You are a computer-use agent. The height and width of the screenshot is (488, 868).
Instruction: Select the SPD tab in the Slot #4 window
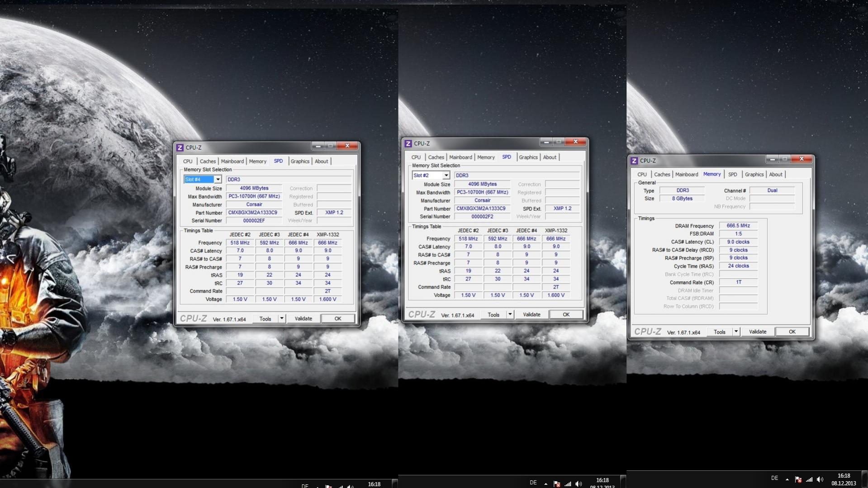pyautogui.click(x=278, y=161)
